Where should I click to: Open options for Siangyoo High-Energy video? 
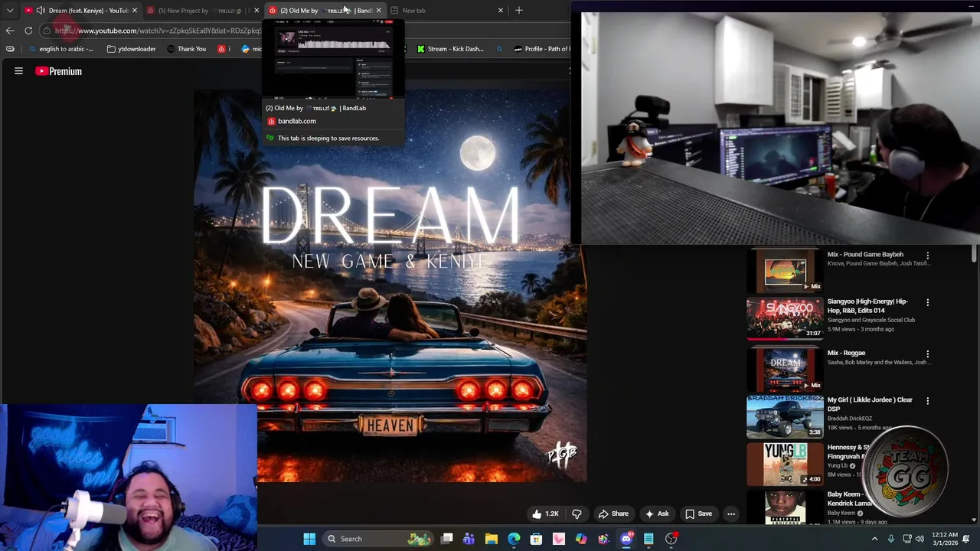point(927,302)
